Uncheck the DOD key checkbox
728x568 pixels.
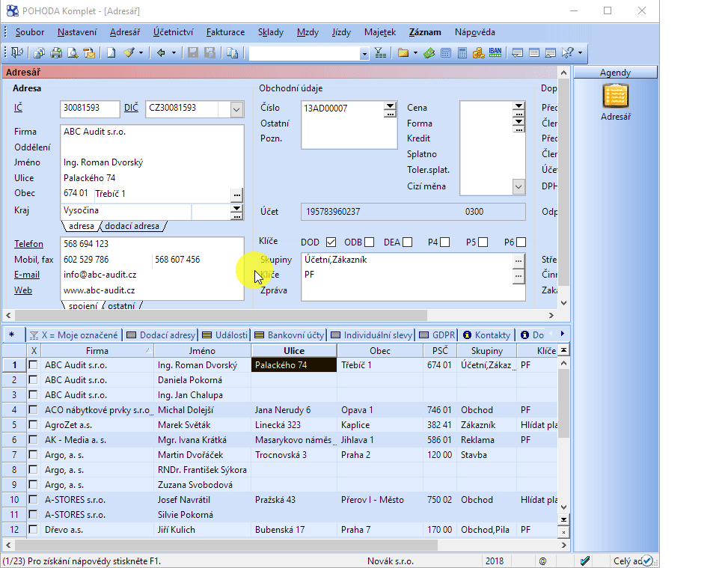tap(331, 242)
